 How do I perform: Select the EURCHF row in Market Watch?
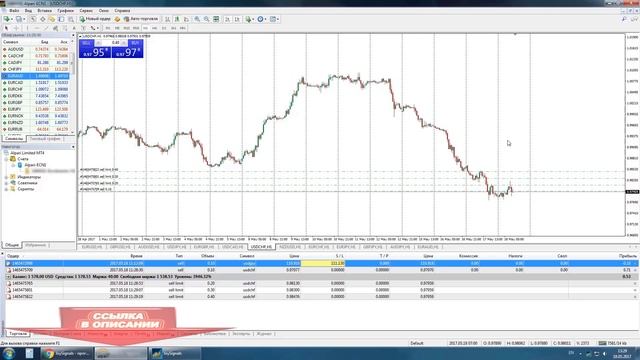click(36, 89)
